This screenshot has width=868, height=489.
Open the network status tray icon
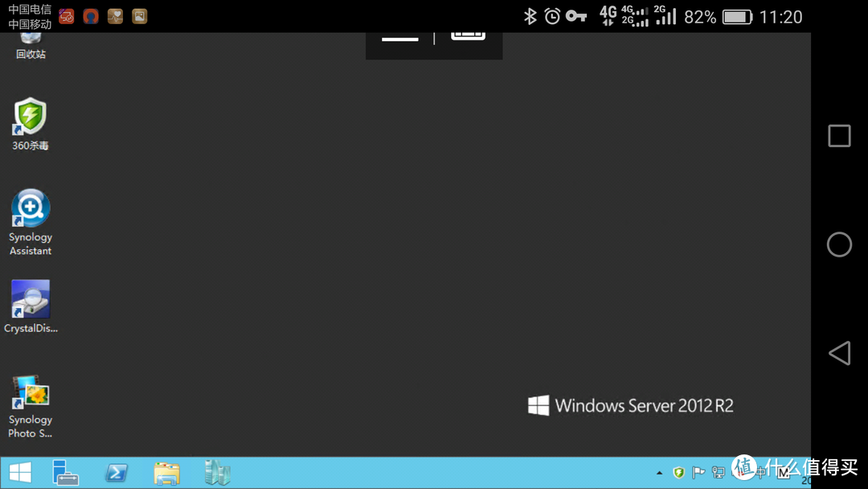(x=718, y=472)
